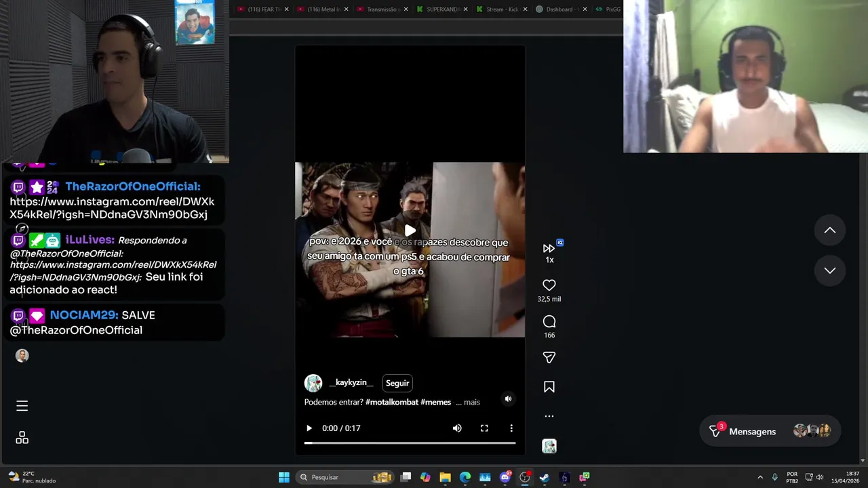Open the POR PTB2 language switcher

point(792,477)
